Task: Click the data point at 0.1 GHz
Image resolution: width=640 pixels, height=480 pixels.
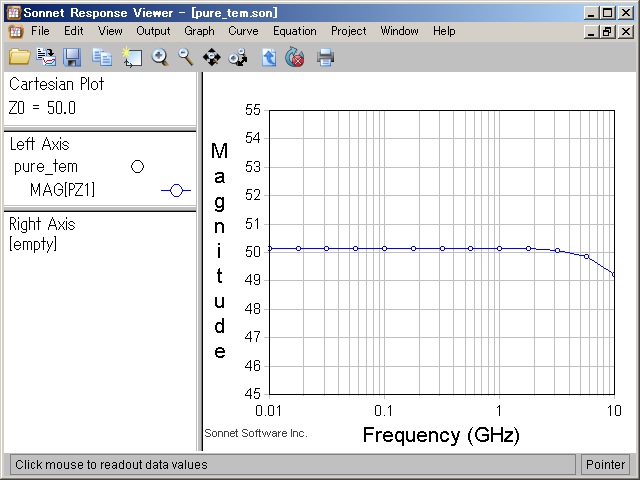Action: pyautogui.click(x=384, y=249)
